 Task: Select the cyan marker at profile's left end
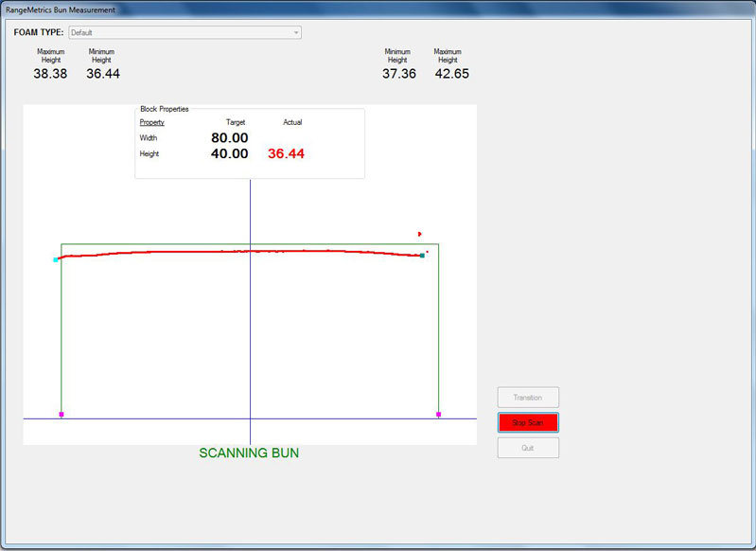click(56, 259)
